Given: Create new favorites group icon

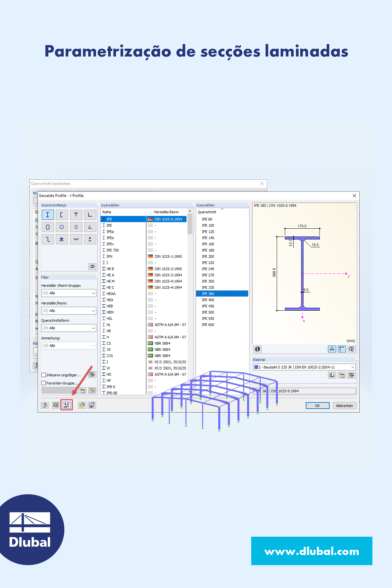Looking at the screenshot, I should (x=82, y=390).
